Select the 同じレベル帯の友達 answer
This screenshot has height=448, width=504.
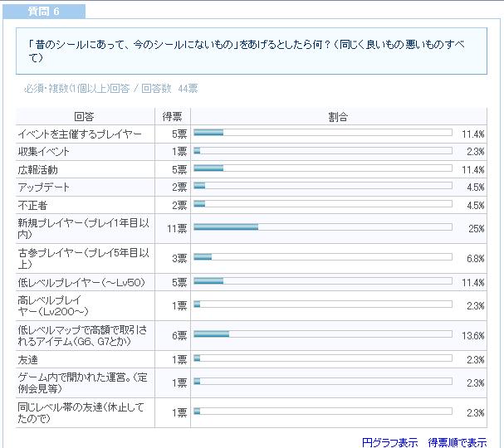coord(81,412)
